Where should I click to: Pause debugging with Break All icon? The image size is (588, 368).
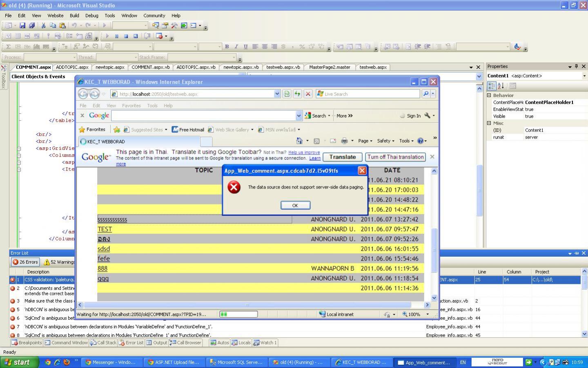pos(116,36)
